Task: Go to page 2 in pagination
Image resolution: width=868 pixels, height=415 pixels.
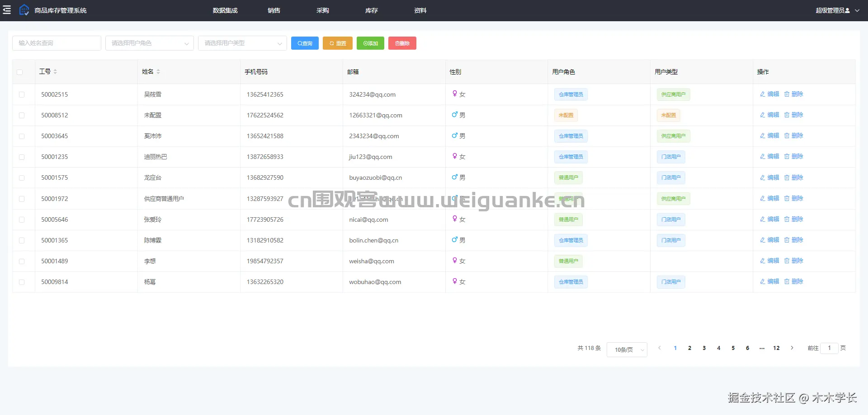Action: point(689,348)
